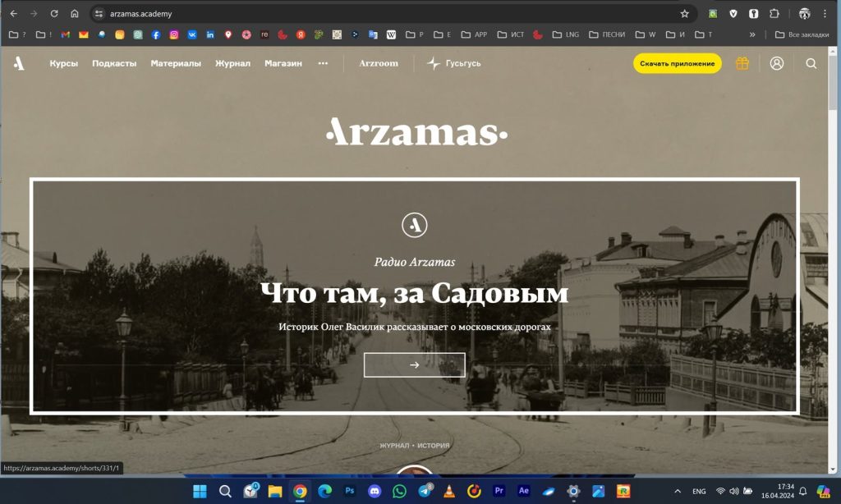Click the "Радио Arzamas" label

415,262
